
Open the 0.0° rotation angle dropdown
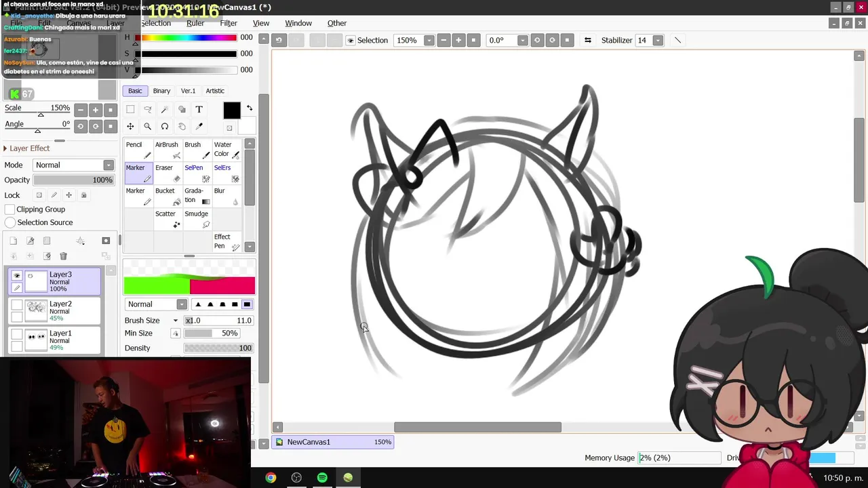coord(522,41)
